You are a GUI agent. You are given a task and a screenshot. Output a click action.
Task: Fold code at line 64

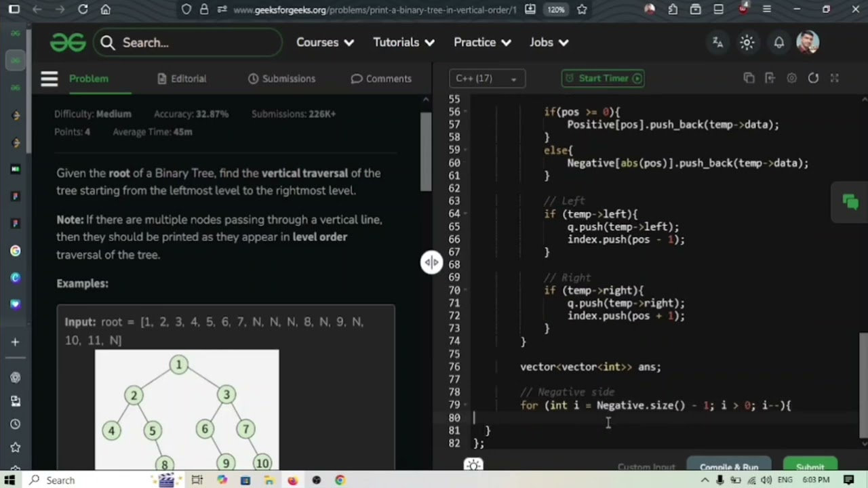coord(465,214)
